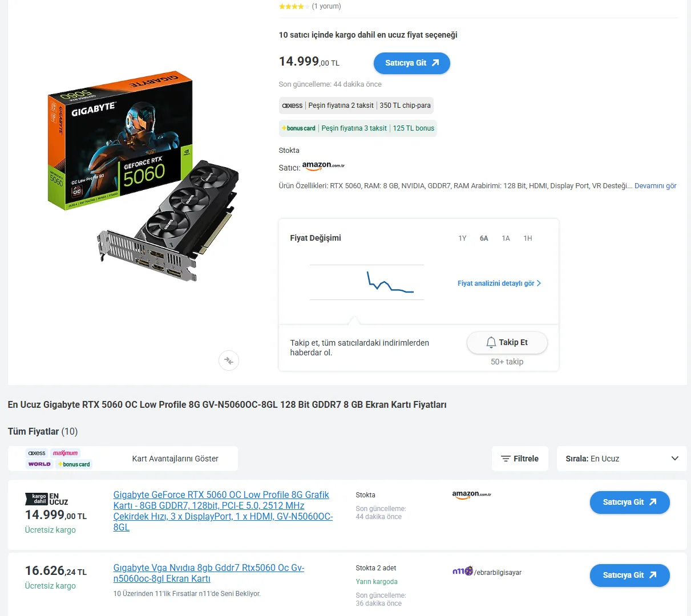
Task: Select the 6A price history range
Action: click(x=484, y=238)
